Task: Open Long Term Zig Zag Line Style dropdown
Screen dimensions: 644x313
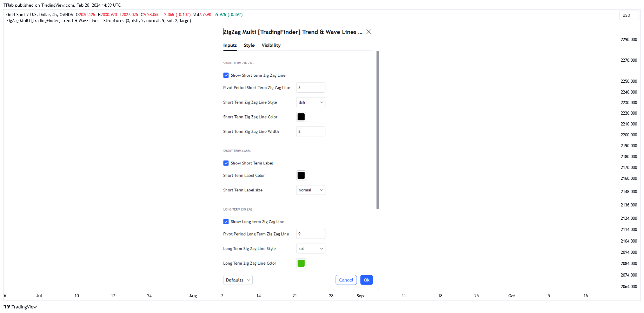Action: pos(311,249)
